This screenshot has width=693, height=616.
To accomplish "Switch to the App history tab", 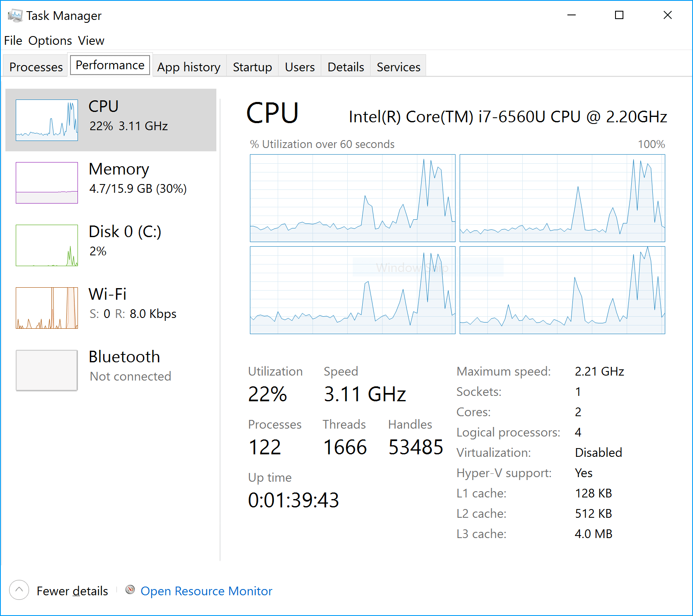I will pos(189,66).
